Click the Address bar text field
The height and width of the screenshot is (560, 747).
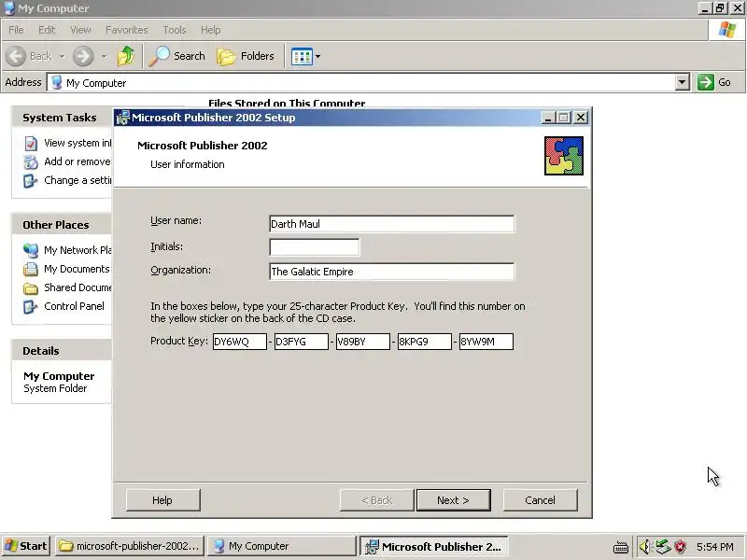(367, 82)
